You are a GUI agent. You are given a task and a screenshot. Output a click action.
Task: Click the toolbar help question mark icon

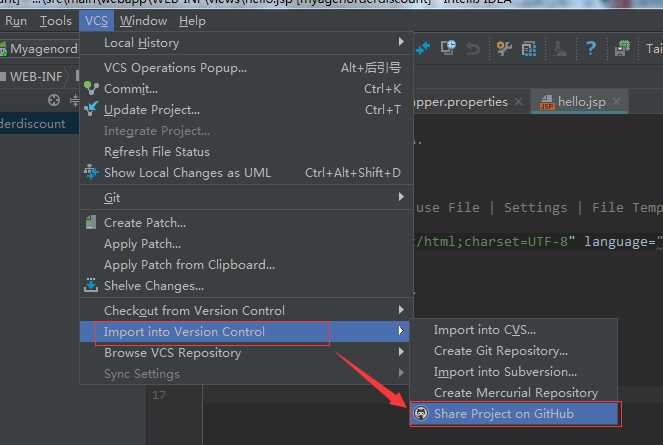(591, 47)
